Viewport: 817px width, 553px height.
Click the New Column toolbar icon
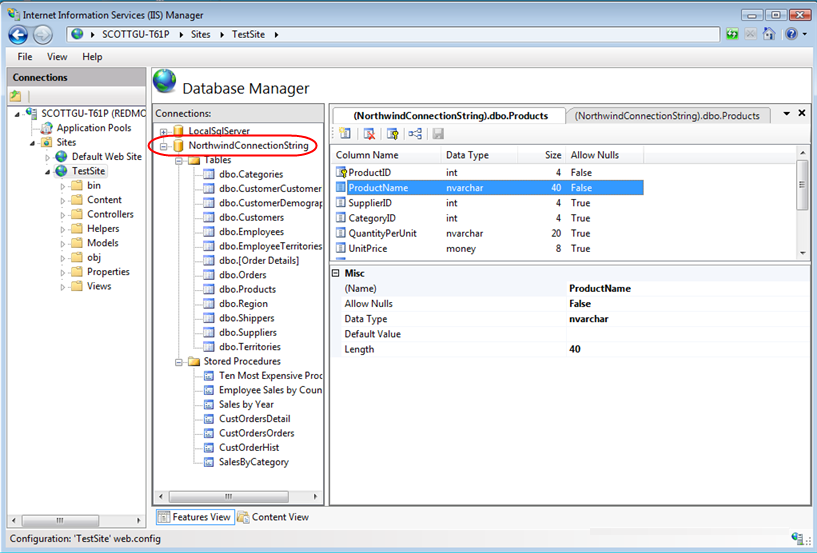point(344,133)
